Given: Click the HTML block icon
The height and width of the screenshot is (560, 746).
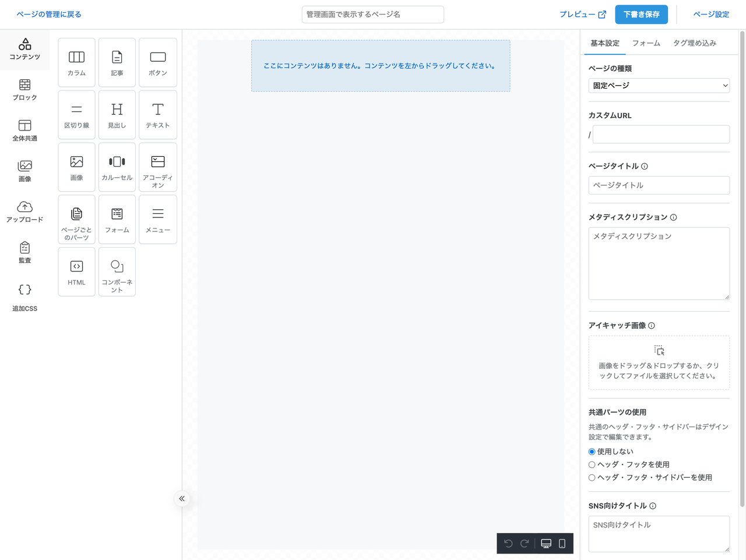Looking at the screenshot, I should pos(76,272).
